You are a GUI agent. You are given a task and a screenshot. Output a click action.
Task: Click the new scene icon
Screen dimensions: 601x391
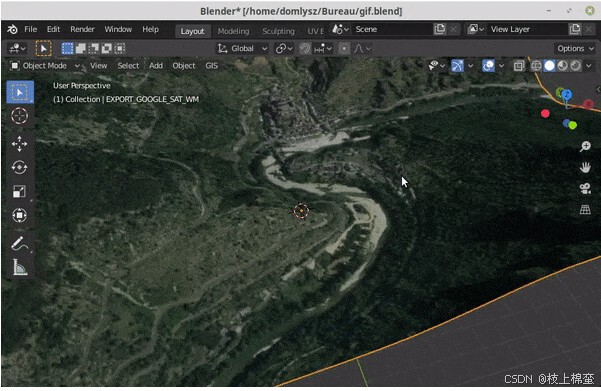click(x=440, y=29)
